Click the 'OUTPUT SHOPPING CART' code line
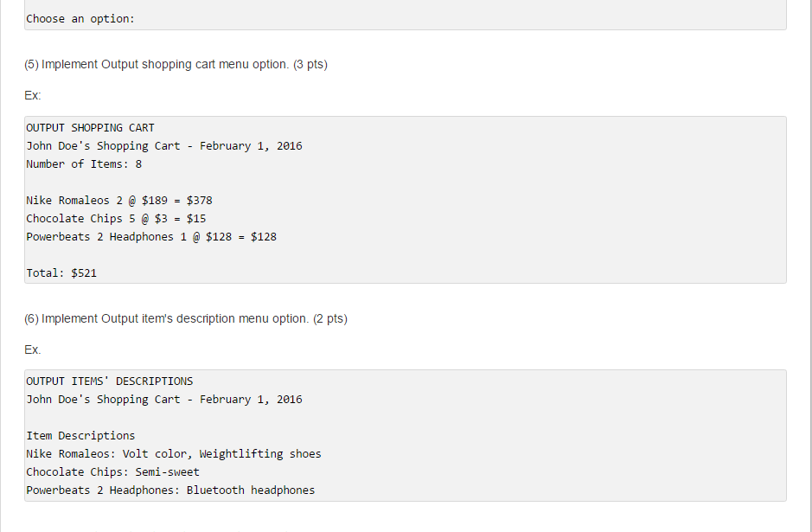812x532 pixels. [90, 128]
